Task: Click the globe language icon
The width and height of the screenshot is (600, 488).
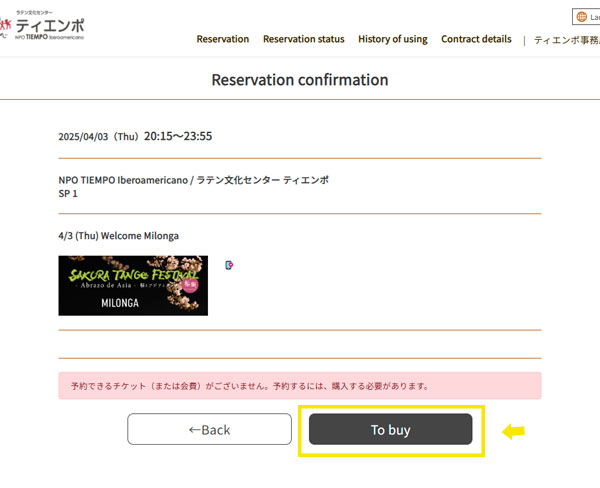Action: 580,17
